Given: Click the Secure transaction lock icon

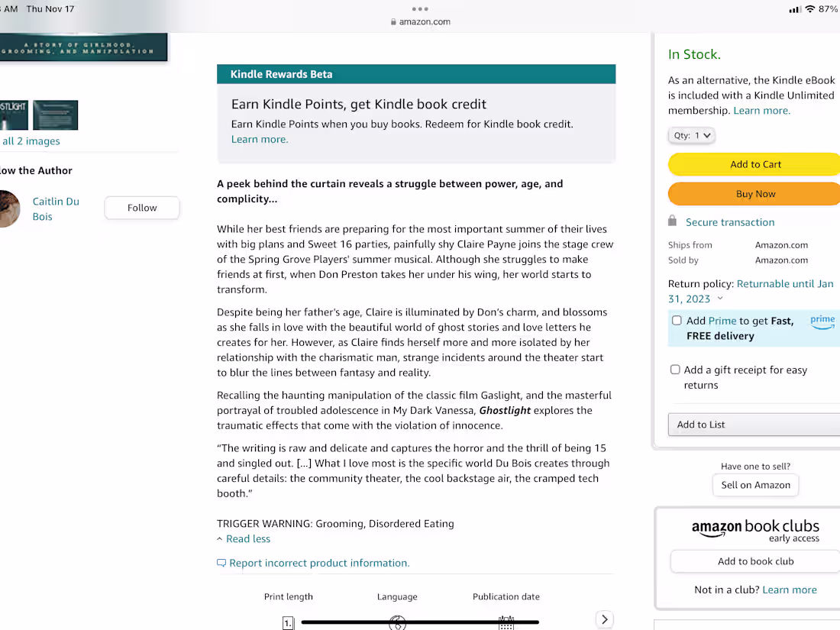Looking at the screenshot, I should coord(672,221).
